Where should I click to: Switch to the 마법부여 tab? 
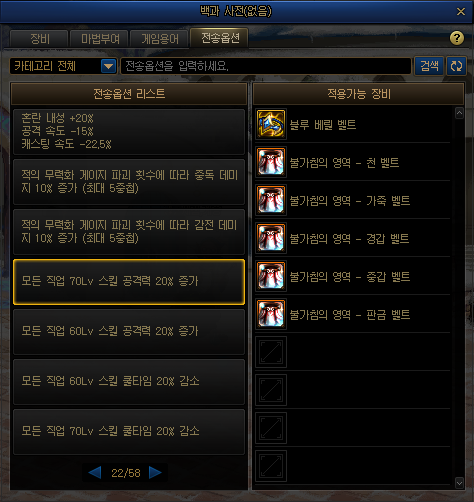click(x=100, y=39)
